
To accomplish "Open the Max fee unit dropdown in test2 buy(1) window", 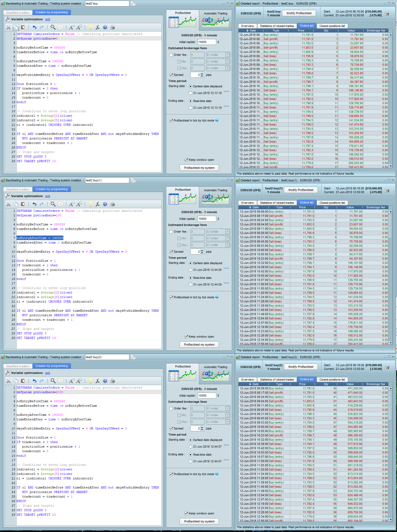I will click(x=218, y=245).
